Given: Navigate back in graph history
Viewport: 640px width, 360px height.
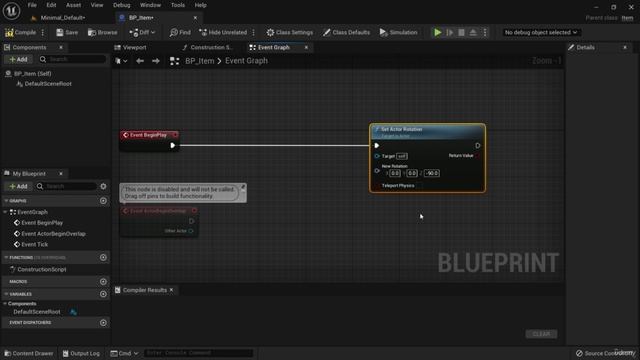Looking at the screenshot, I should (140, 61).
